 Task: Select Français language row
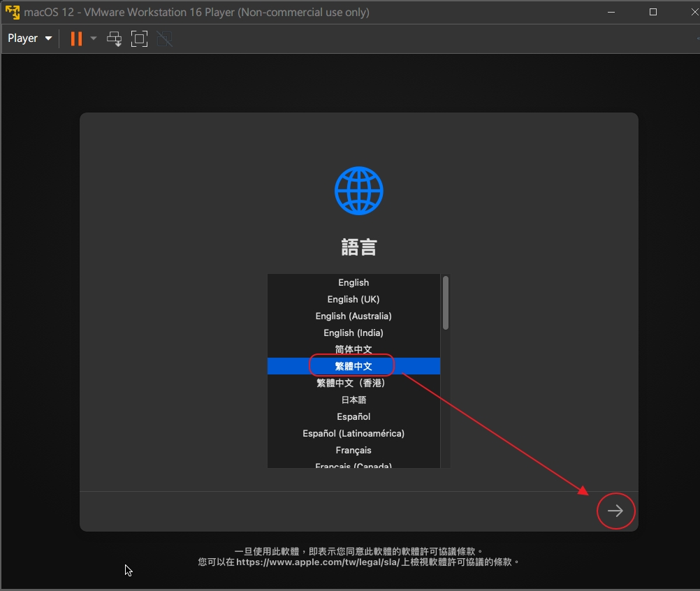[x=353, y=450]
